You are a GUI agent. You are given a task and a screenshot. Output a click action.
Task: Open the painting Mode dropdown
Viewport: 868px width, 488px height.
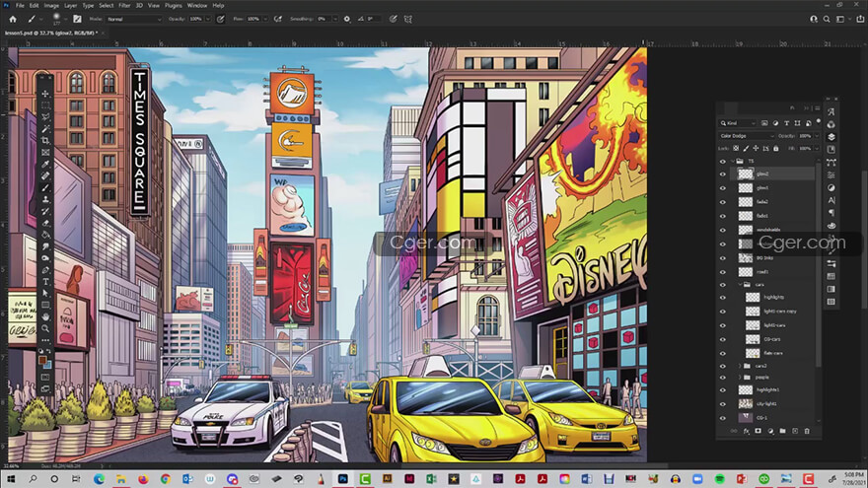[133, 19]
